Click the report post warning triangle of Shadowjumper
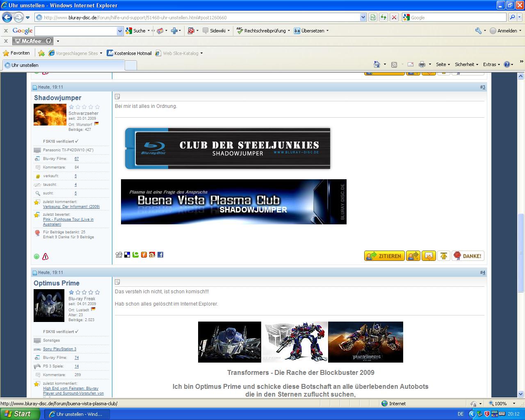This screenshot has width=525, height=420. (45, 257)
